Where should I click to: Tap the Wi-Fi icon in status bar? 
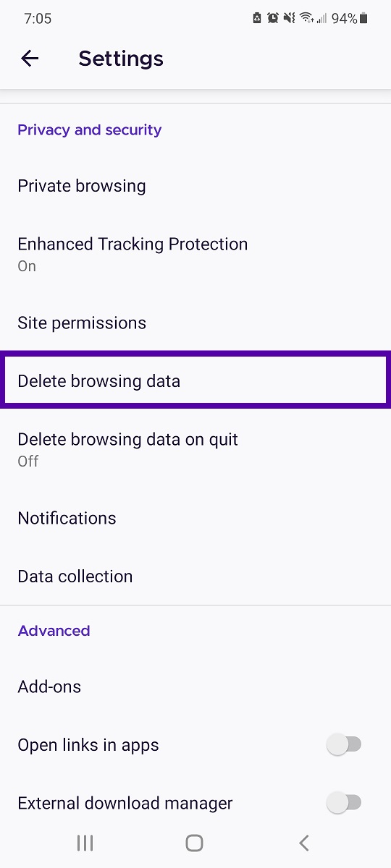coord(306,19)
